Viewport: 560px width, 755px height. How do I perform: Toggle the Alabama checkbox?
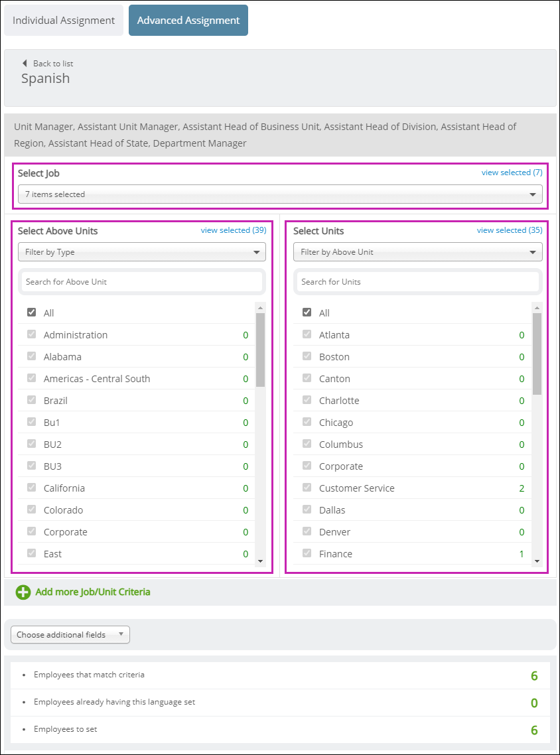click(32, 356)
